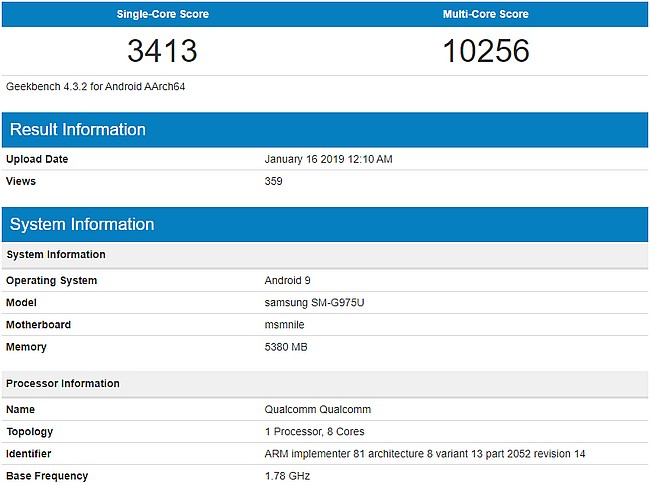Viewport: 650px width, 485px height.
Task: Select the January 16 2019 upload date value
Action: click(x=328, y=160)
